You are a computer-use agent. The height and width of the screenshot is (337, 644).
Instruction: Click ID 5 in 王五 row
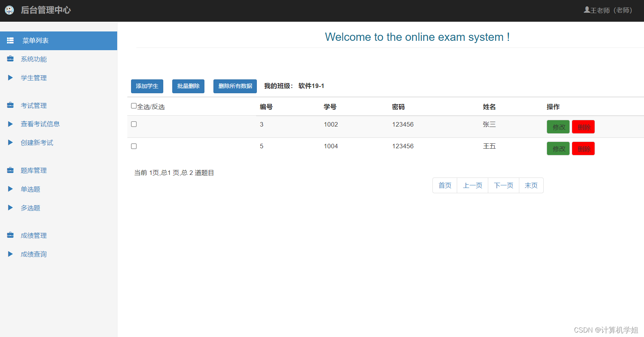[262, 146]
